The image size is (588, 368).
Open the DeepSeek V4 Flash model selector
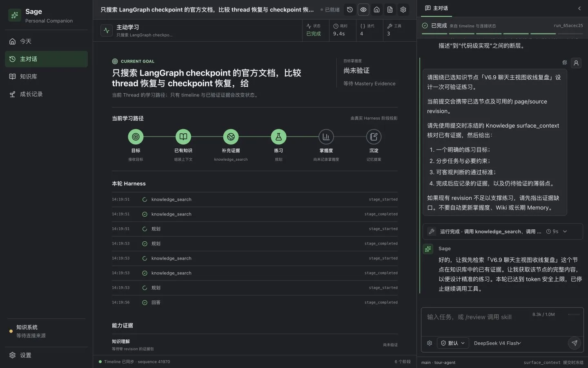click(497, 343)
